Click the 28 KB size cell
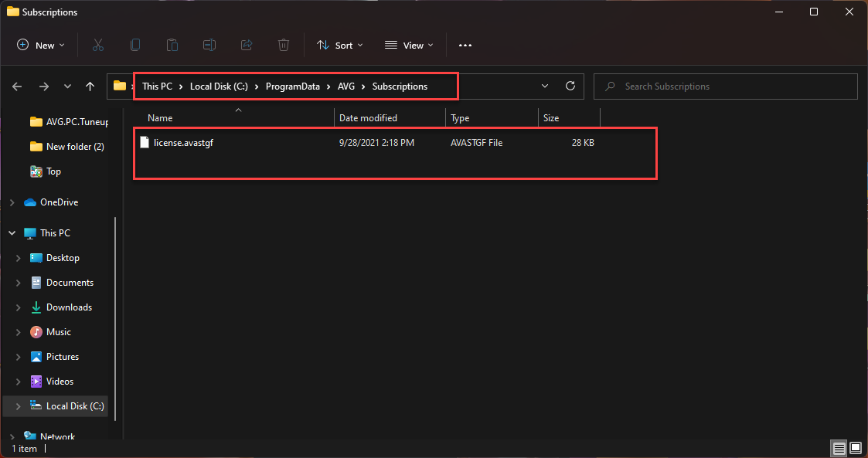This screenshot has width=868, height=458. pyautogui.click(x=583, y=143)
